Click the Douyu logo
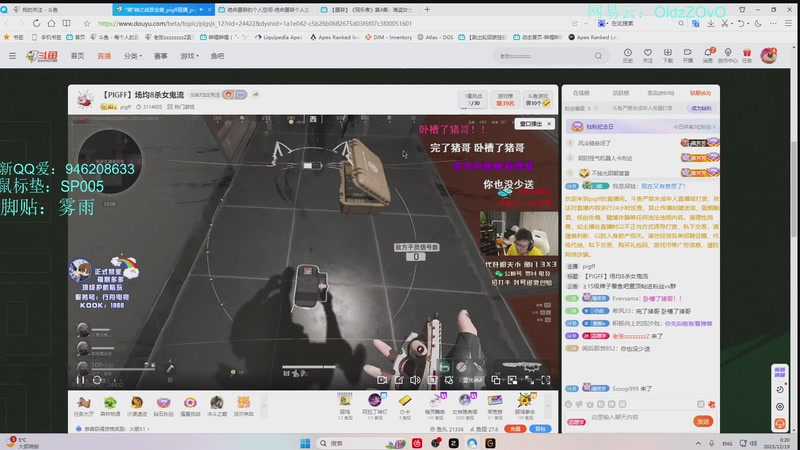Viewport: 800px width, 450px height. (42, 56)
